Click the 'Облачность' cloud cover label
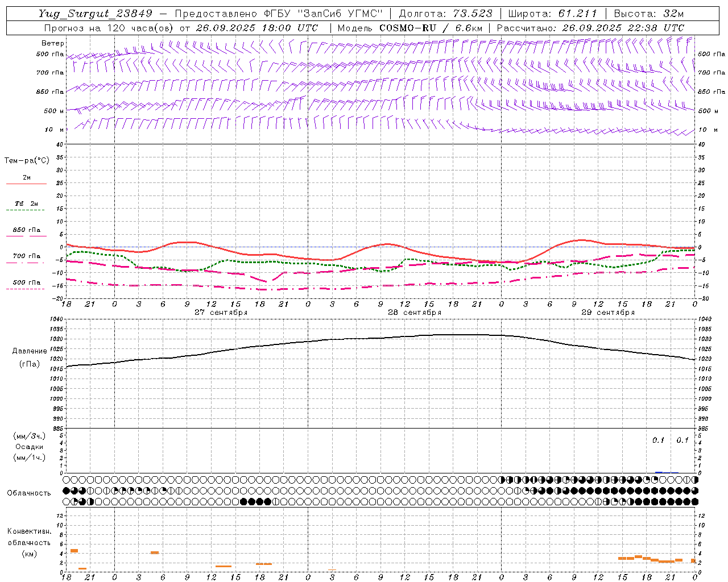728x582 pixels. (x=29, y=493)
